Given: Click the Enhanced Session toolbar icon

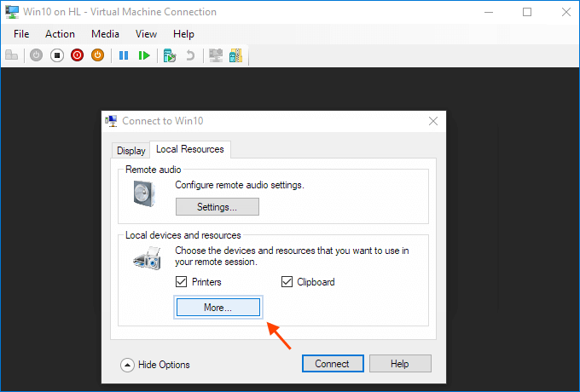Looking at the screenshot, I should pyautogui.click(x=216, y=55).
